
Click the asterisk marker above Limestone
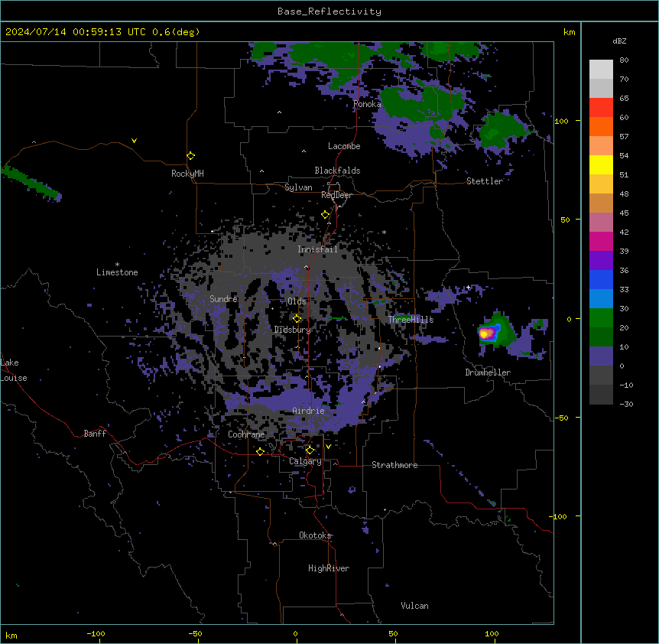(117, 265)
